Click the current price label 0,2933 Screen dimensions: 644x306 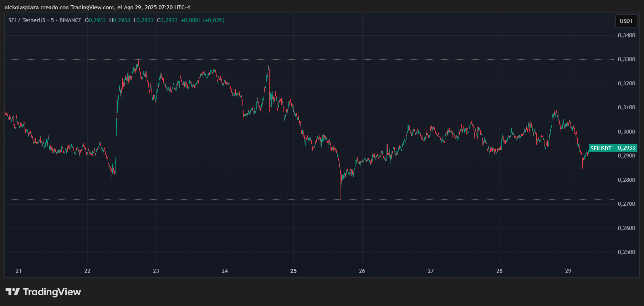pyautogui.click(x=626, y=148)
